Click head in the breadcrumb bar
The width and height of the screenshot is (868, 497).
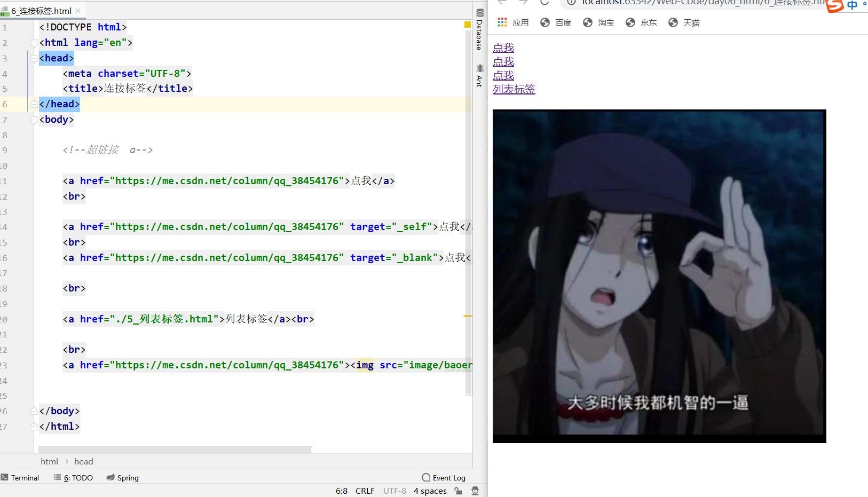83,461
